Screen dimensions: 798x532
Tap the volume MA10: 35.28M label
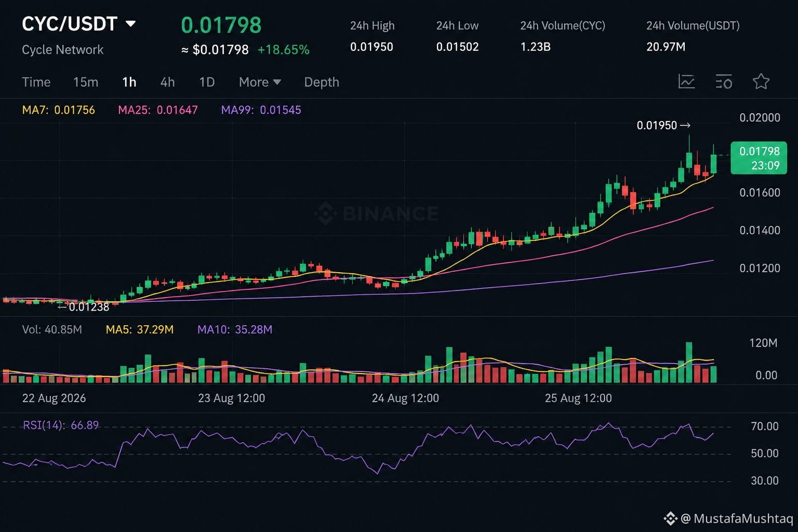tap(235, 329)
